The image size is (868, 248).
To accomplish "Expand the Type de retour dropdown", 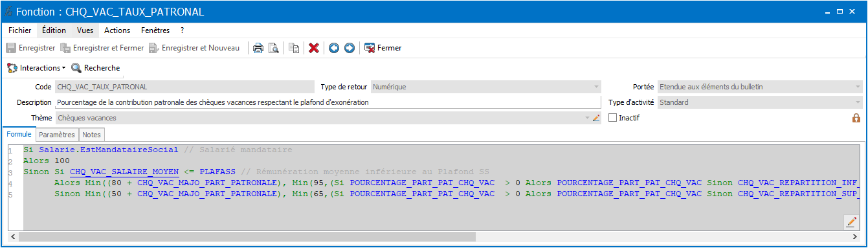I will pyautogui.click(x=596, y=87).
